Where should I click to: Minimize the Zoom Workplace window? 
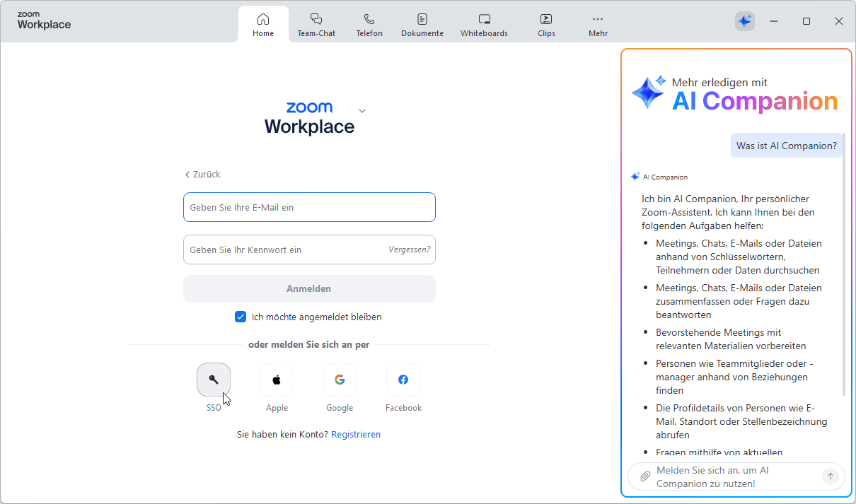(774, 21)
